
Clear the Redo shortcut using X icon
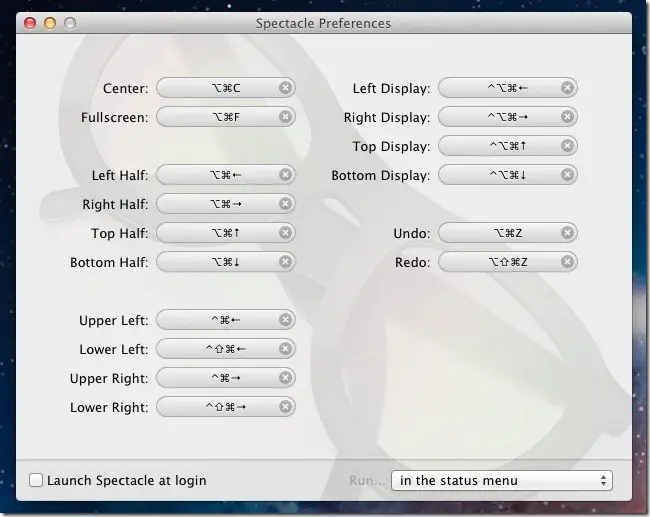(x=567, y=262)
